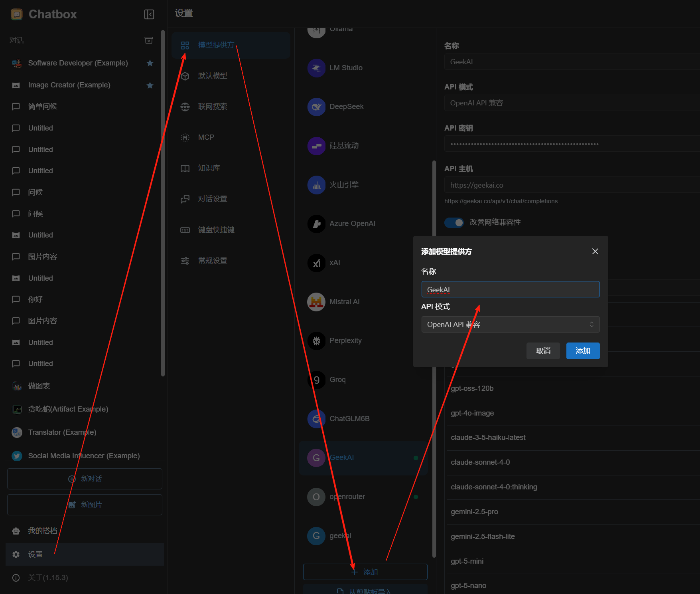Select the DeepSeek provider icon
The height and width of the screenshot is (594, 700).
click(x=316, y=107)
